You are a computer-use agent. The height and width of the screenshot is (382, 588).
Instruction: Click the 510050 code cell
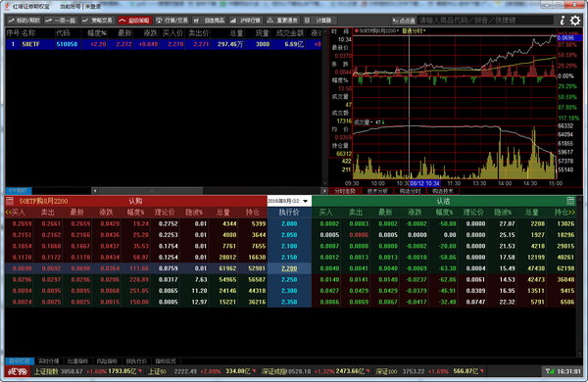coord(67,44)
